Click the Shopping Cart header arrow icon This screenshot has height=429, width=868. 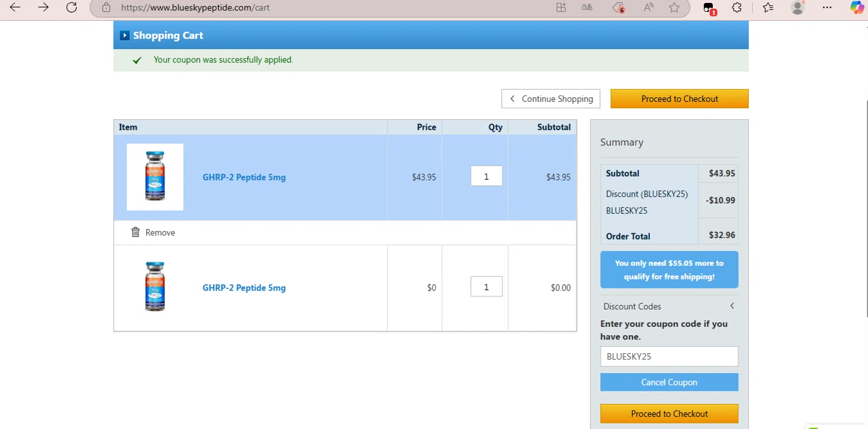click(124, 35)
